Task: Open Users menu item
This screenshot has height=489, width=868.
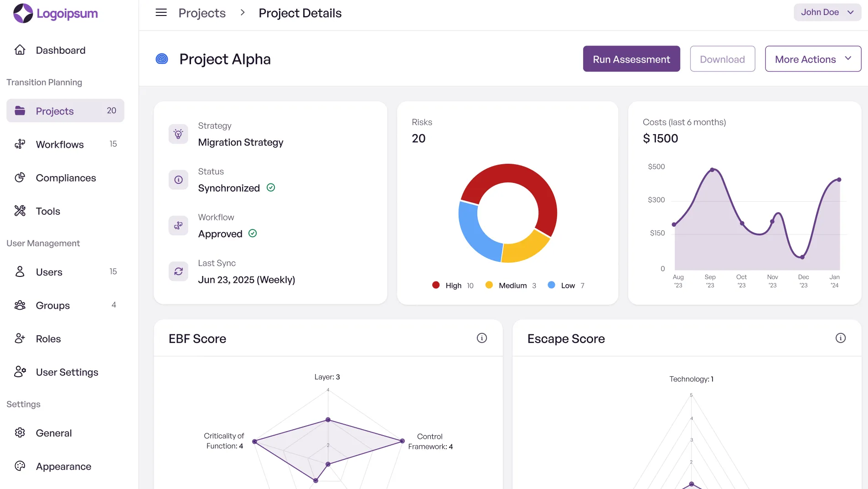Action: pyautogui.click(x=65, y=271)
